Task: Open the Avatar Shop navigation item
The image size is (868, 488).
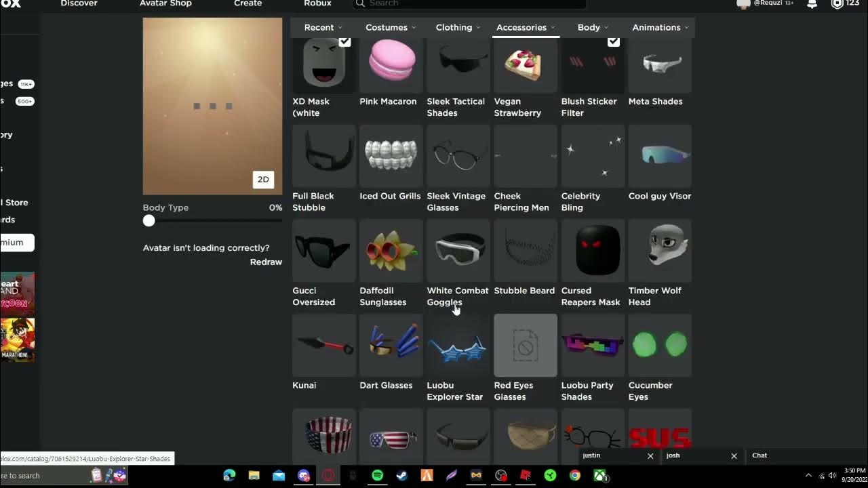Action: click(x=165, y=3)
